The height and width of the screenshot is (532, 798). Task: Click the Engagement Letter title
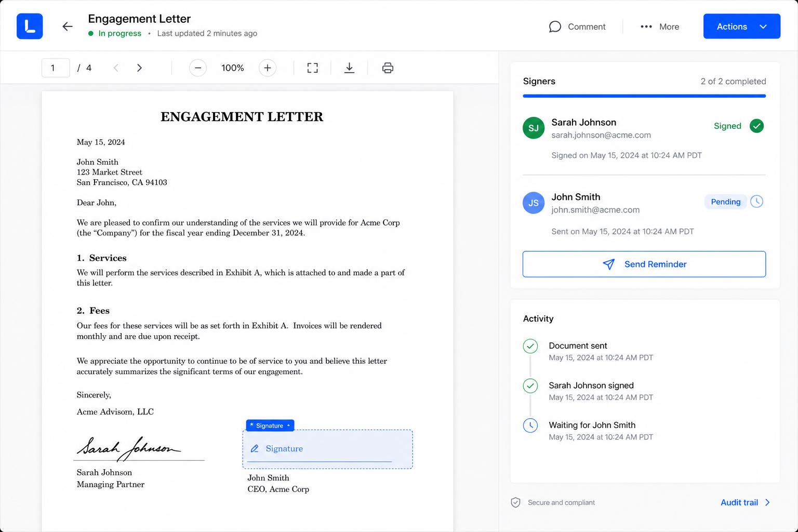click(139, 19)
